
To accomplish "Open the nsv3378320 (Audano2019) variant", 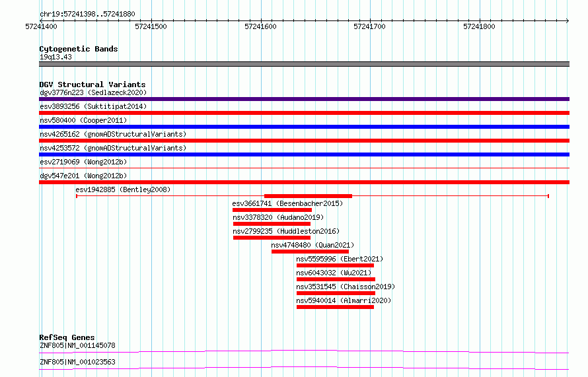I will click(278, 217).
